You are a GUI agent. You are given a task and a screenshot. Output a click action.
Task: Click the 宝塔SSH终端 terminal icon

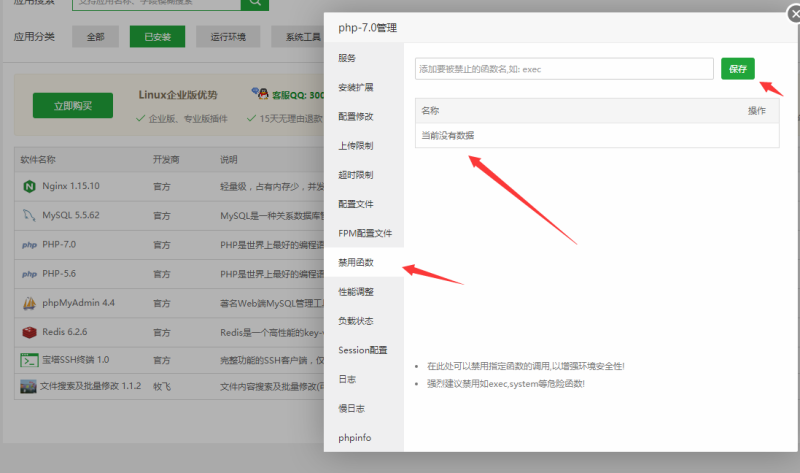(29, 360)
